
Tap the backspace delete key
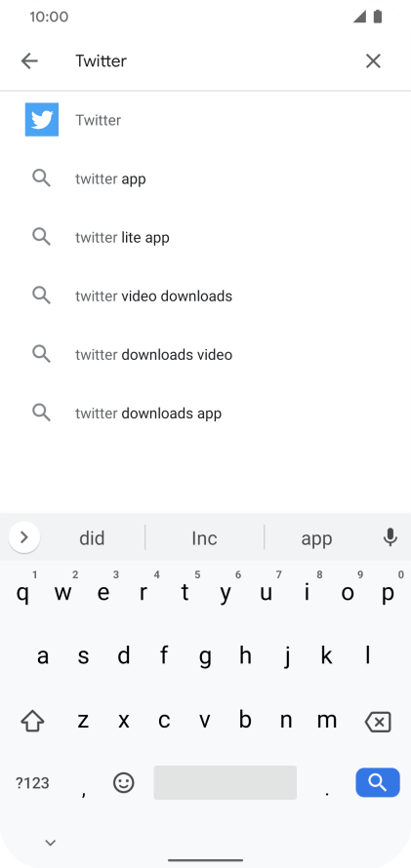379,722
